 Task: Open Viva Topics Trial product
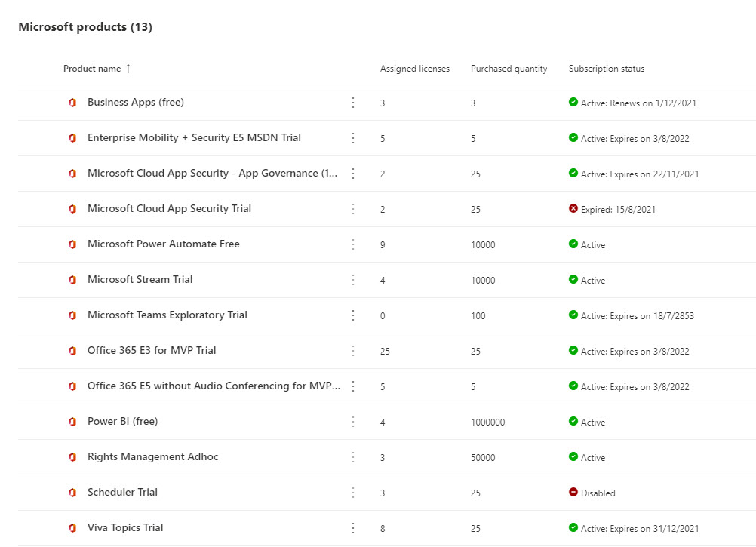125,527
